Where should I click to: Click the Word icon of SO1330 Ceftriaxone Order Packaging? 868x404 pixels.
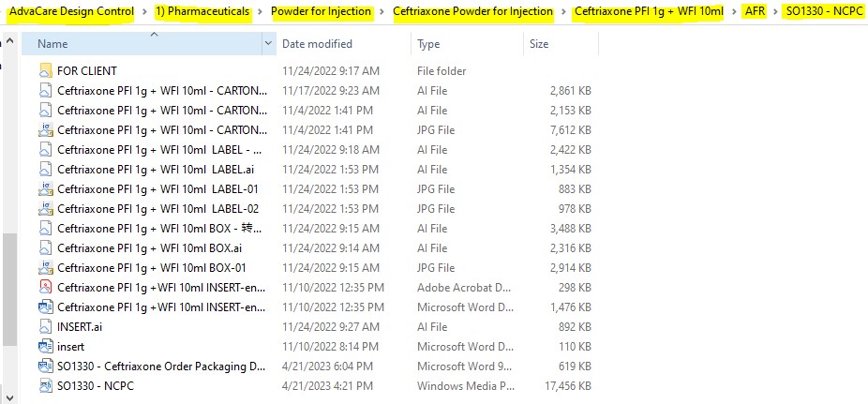[45, 367]
